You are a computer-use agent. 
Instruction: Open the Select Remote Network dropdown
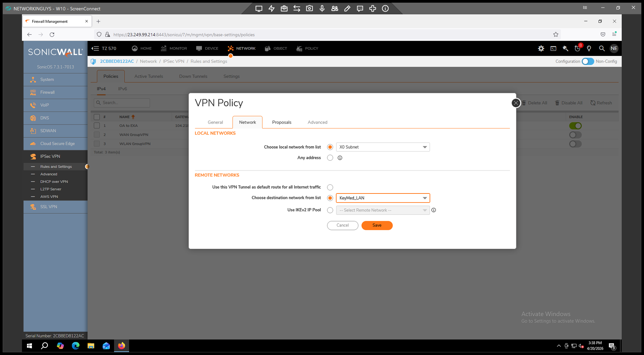(383, 210)
